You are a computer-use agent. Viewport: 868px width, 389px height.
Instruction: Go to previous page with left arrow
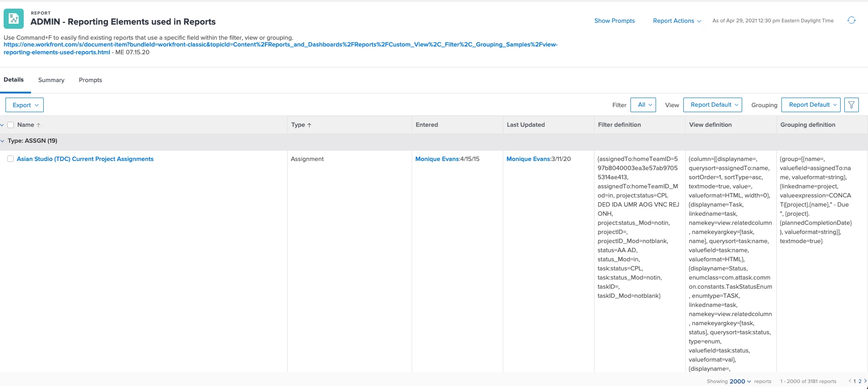click(x=850, y=381)
